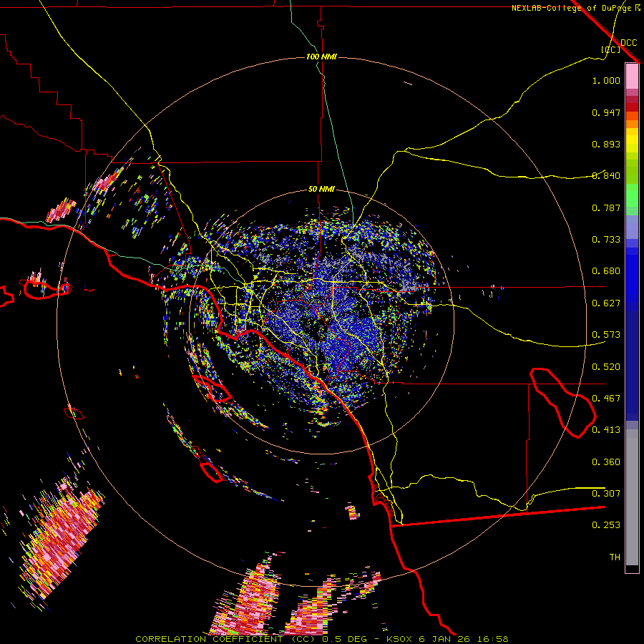Viewport: 644px width, 644px height.
Task: Click the 0.893 scale value
Action: tap(606, 144)
